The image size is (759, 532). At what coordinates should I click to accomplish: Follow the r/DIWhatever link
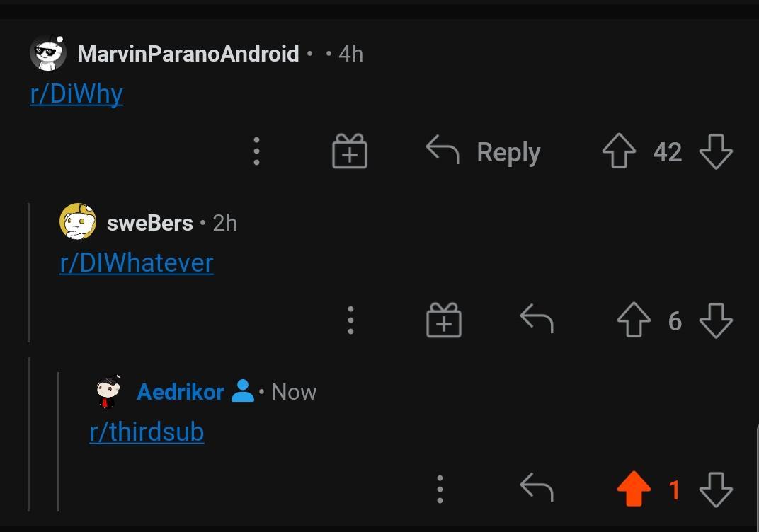[137, 263]
